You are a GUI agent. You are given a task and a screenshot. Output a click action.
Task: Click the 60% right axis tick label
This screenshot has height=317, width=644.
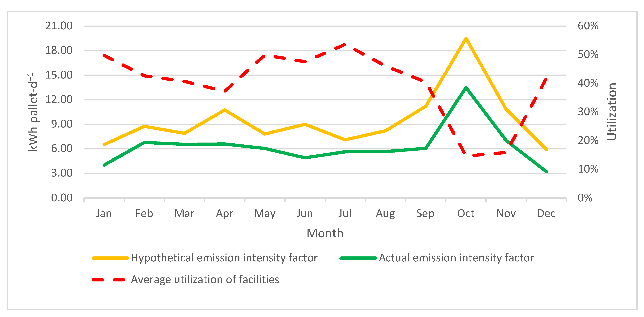(588, 26)
